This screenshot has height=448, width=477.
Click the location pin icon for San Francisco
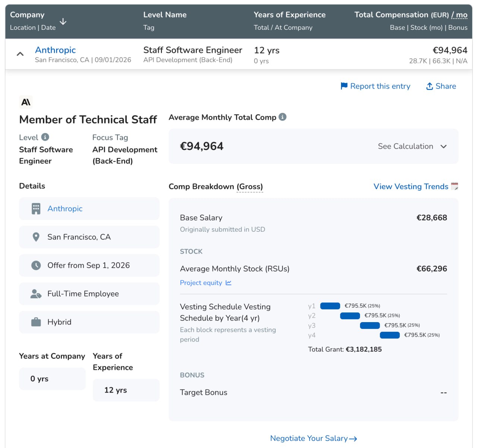coord(36,237)
